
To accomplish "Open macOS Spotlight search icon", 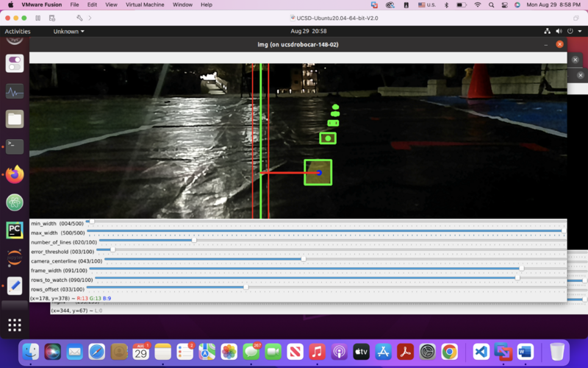I will tap(491, 5).
